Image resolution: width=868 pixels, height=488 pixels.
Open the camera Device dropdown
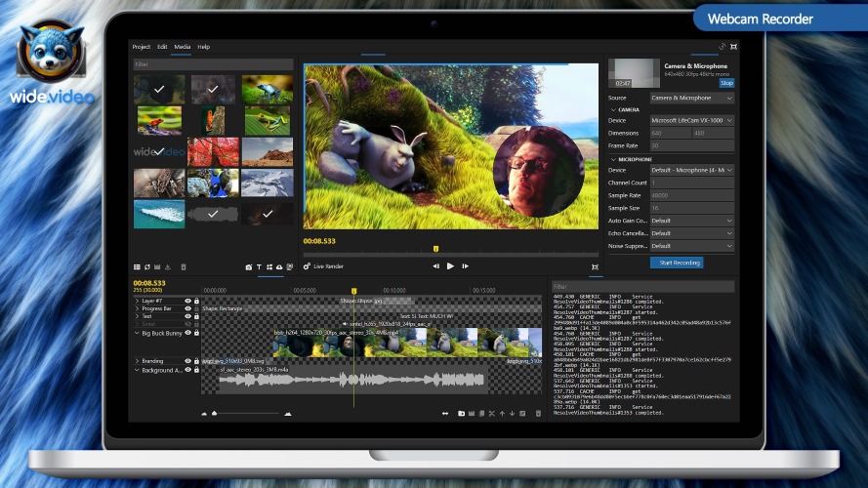692,120
